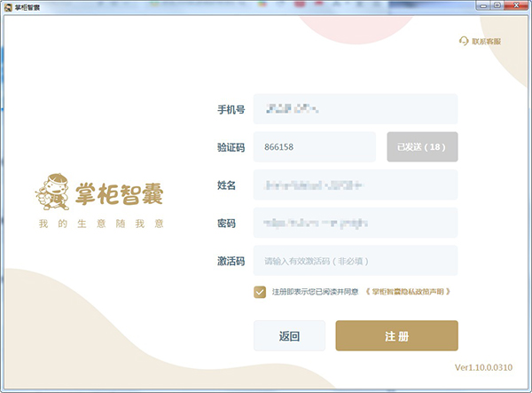Click the 已发送 (18) resend code button
Screen dimensions: 532x393
[x=422, y=147]
